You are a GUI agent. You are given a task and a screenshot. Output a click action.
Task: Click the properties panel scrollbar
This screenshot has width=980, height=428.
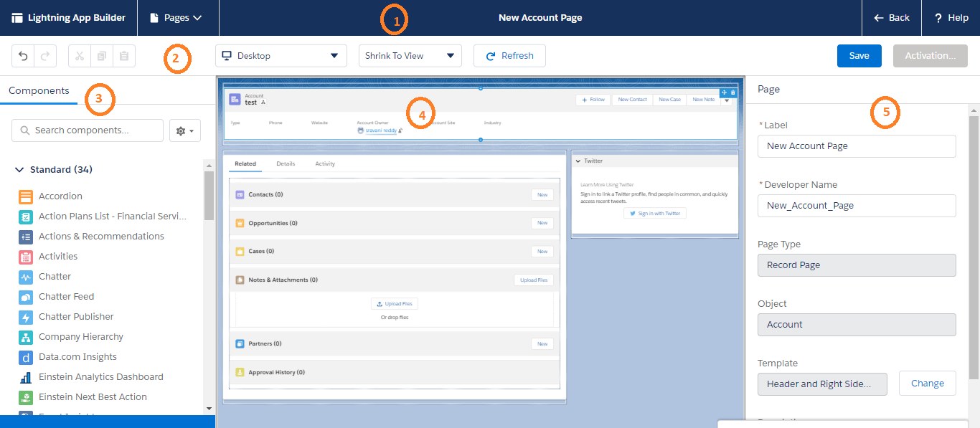pyautogui.click(x=974, y=247)
